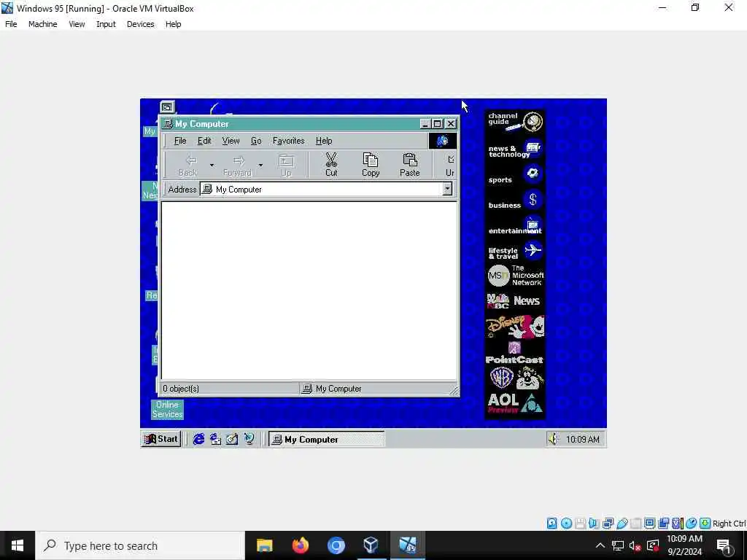Open the Edit menu in My Computer
Image resolution: width=747 pixels, height=560 pixels.
point(204,141)
